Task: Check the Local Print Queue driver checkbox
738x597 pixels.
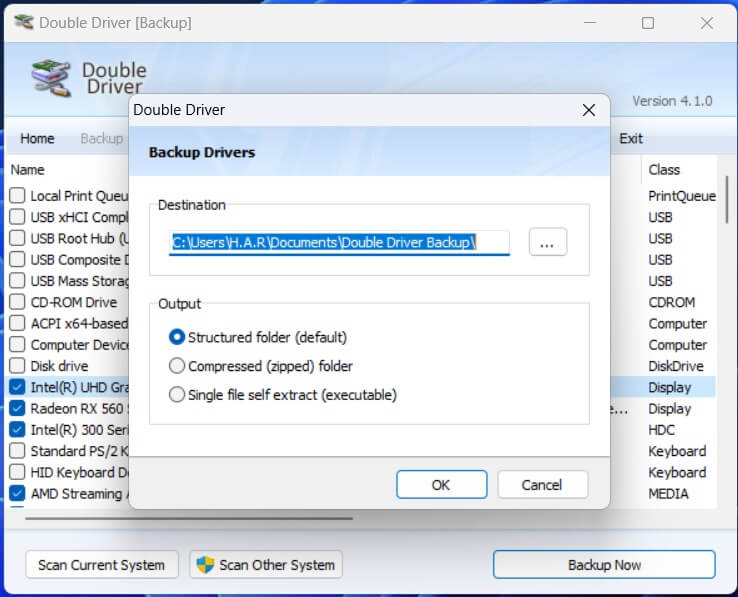Action: tap(17, 195)
